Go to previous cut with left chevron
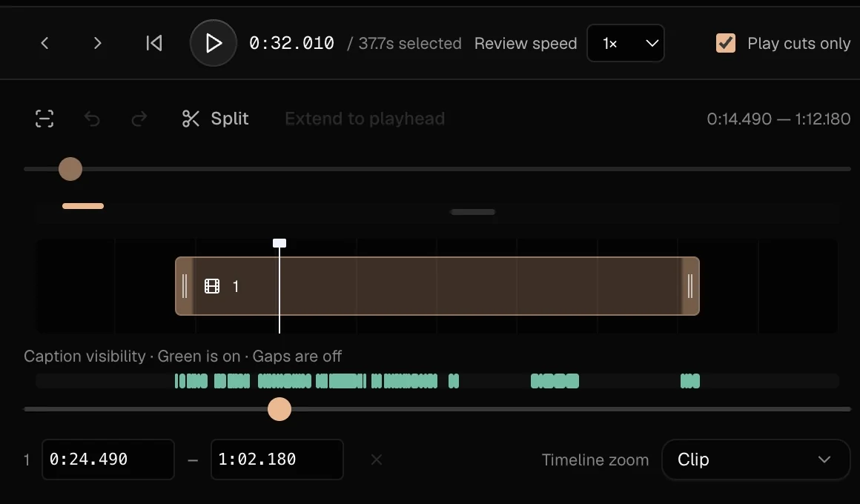 (45, 43)
